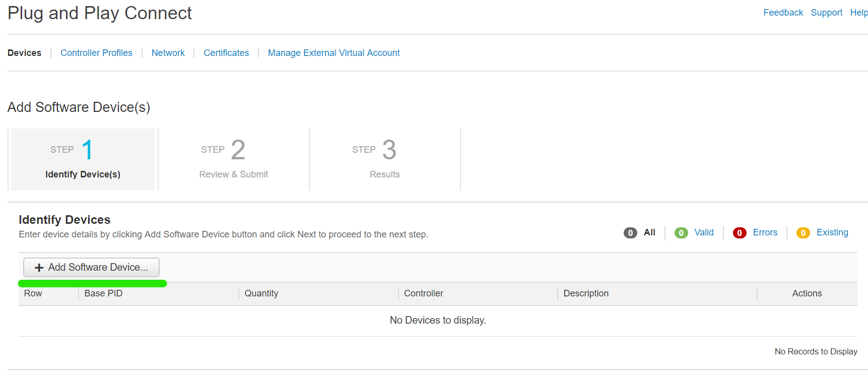Select the Devices tab
The width and height of the screenshot is (868, 371).
pyautogui.click(x=24, y=53)
